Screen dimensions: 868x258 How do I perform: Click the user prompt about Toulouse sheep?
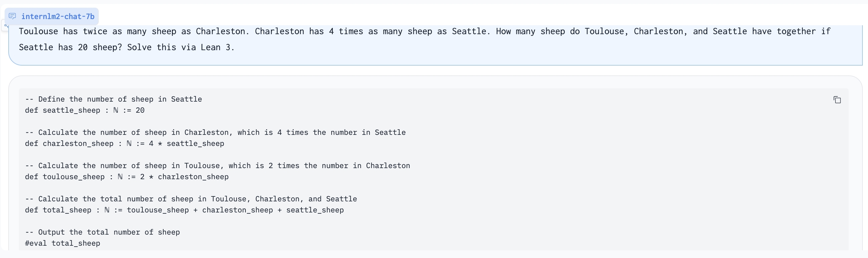pos(424,32)
